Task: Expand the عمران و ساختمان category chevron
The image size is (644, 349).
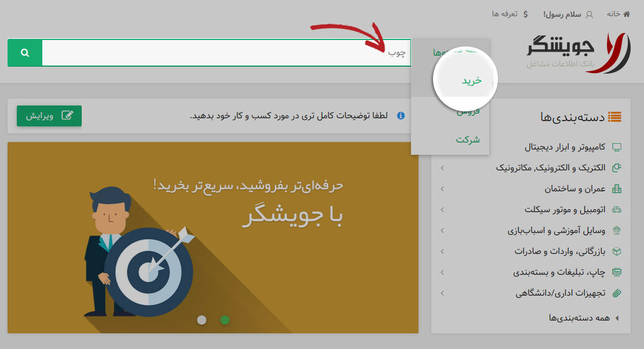Action: [442, 189]
